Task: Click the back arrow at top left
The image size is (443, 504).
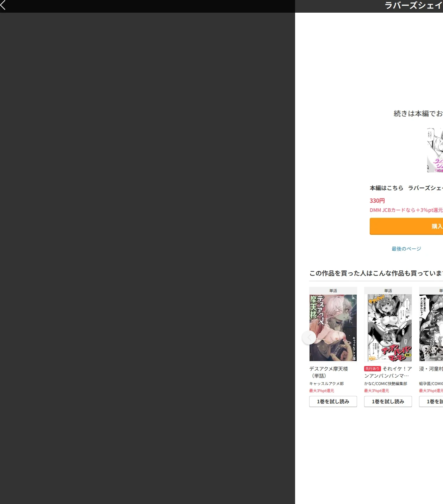Action: point(3,5)
